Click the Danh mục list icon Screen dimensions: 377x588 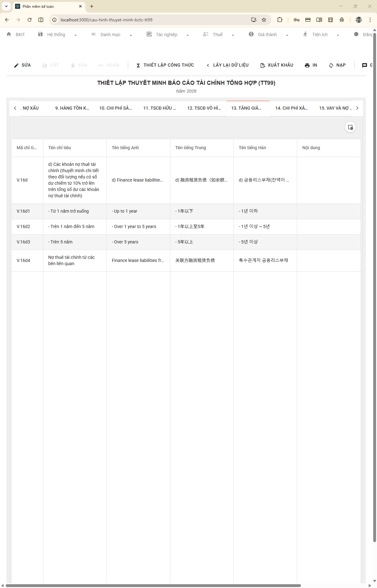point(94,34)
